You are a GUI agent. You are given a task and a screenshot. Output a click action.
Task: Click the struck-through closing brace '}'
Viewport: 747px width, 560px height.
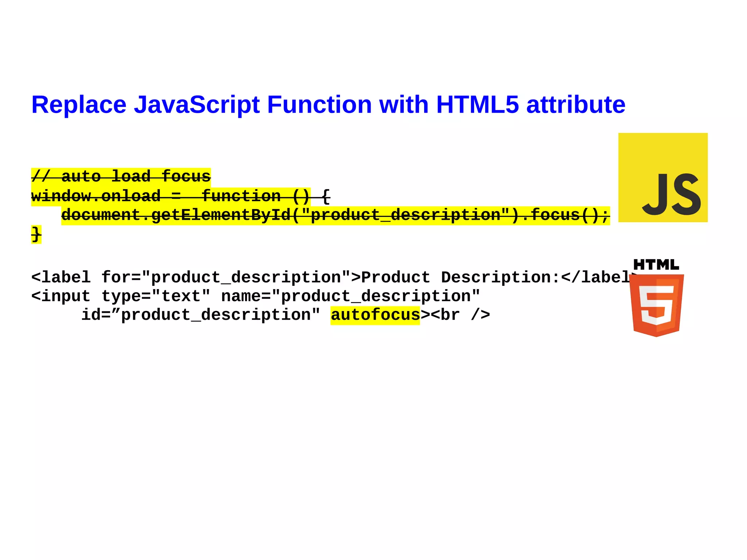coord(36,234)
